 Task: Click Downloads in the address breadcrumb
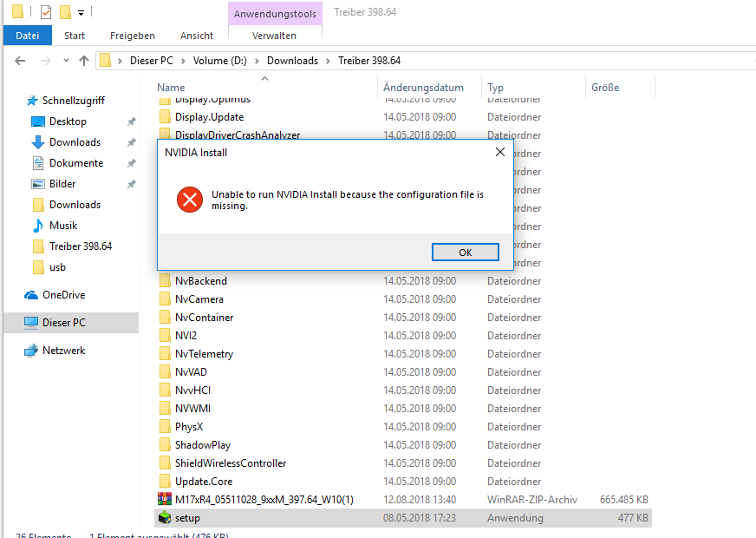pos(292,61)
